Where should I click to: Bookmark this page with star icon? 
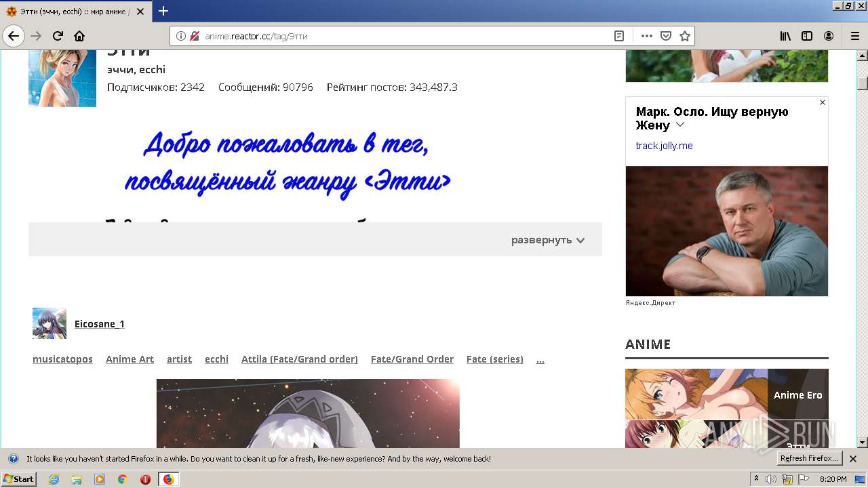click(x=685, y=36)
